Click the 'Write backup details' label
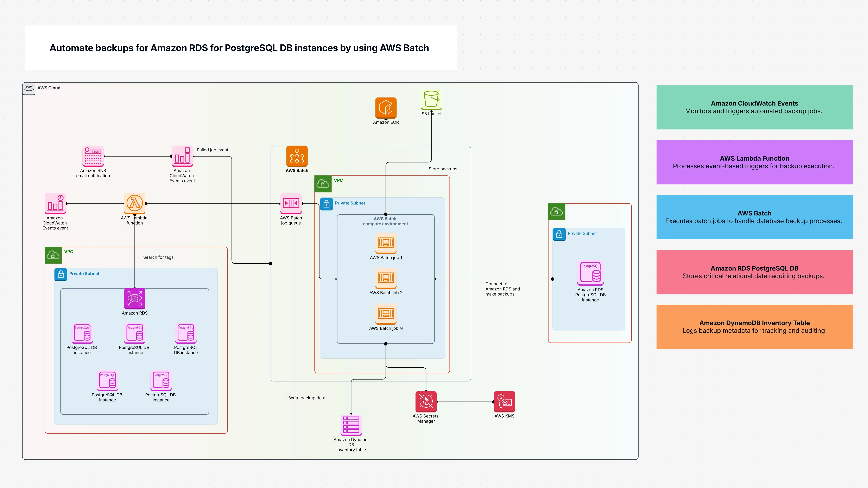This screenshot has width=868, height=488. tap(309, 398)
